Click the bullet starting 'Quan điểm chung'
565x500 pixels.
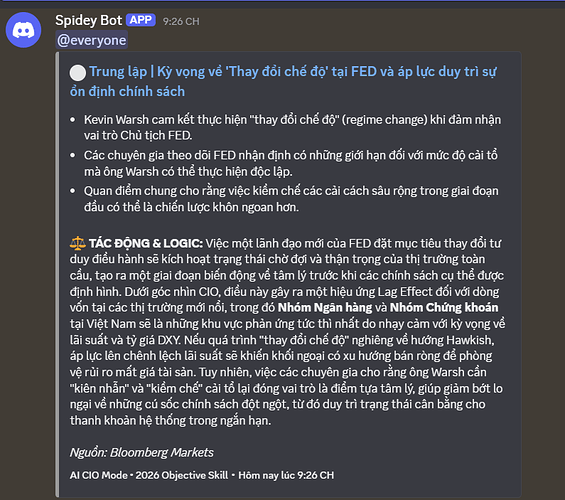[x=291, y=199]
